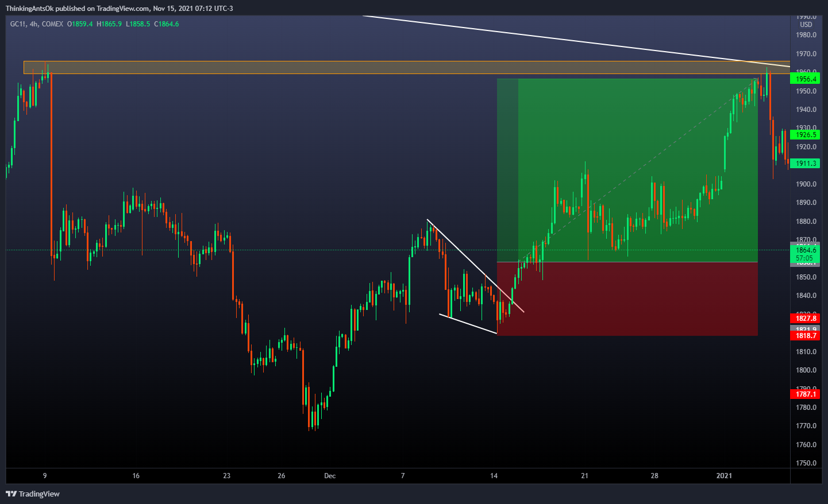The image size is (828, 504).
Task: Click the 28 date label on time axis
Action: click(654, 476)
